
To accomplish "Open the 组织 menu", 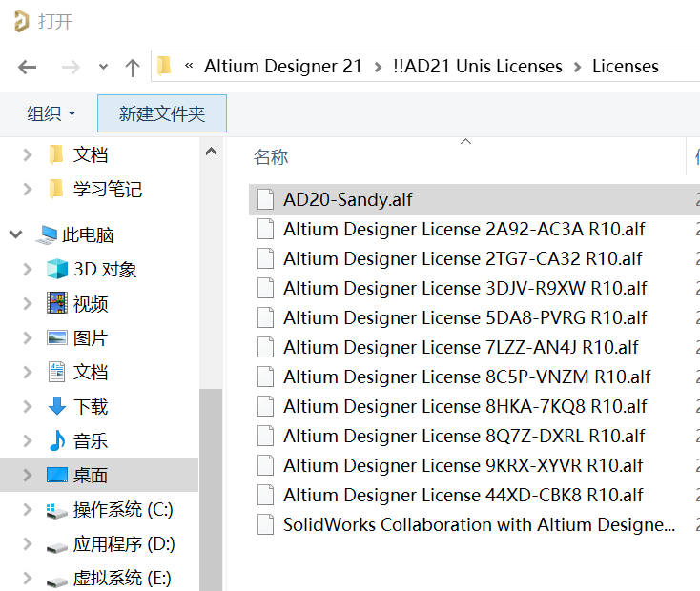I will [x=51, y=113].
